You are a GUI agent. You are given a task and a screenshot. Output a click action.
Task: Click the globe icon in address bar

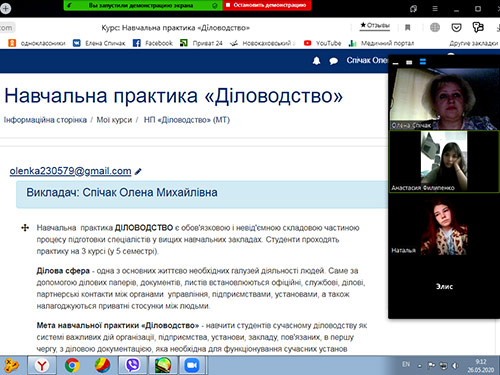click(435, 27)
